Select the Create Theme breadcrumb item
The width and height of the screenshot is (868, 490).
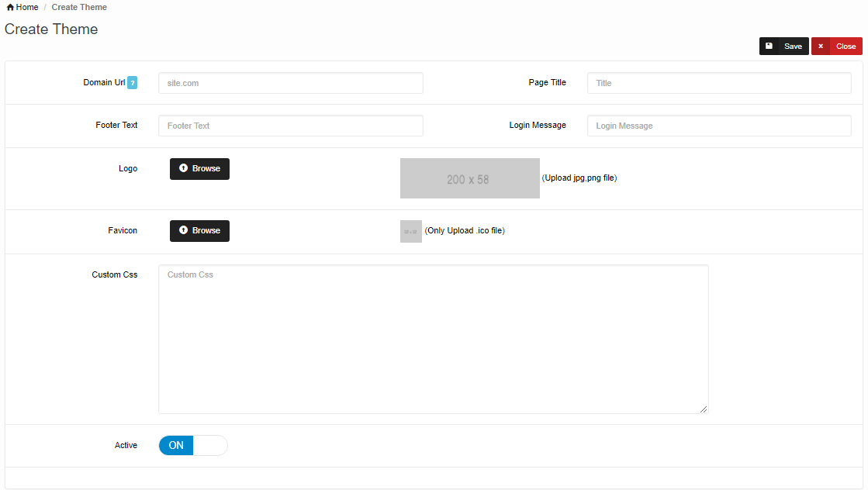tap(79, 8)
